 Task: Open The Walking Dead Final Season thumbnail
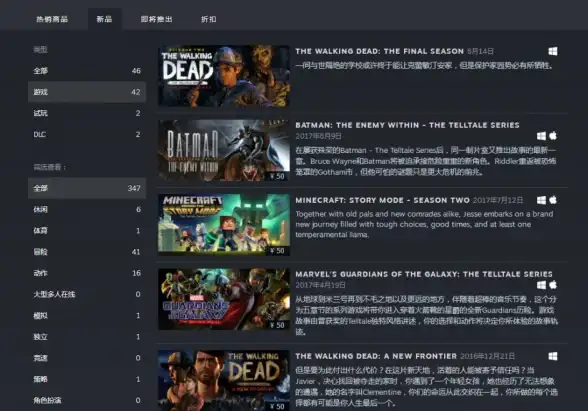224,76
